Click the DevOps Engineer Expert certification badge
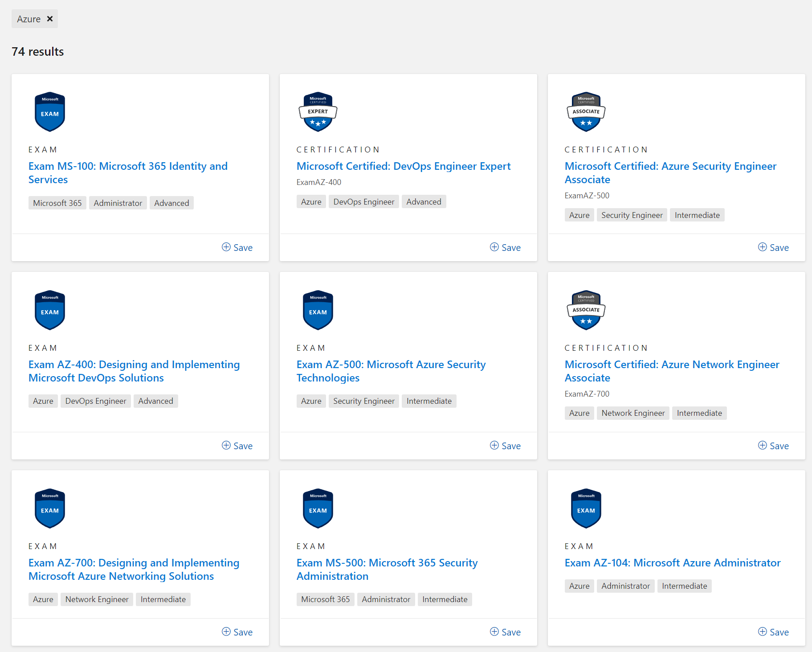Image resolution: width=812 pixels, height=652 pixels. pos(318,112)
